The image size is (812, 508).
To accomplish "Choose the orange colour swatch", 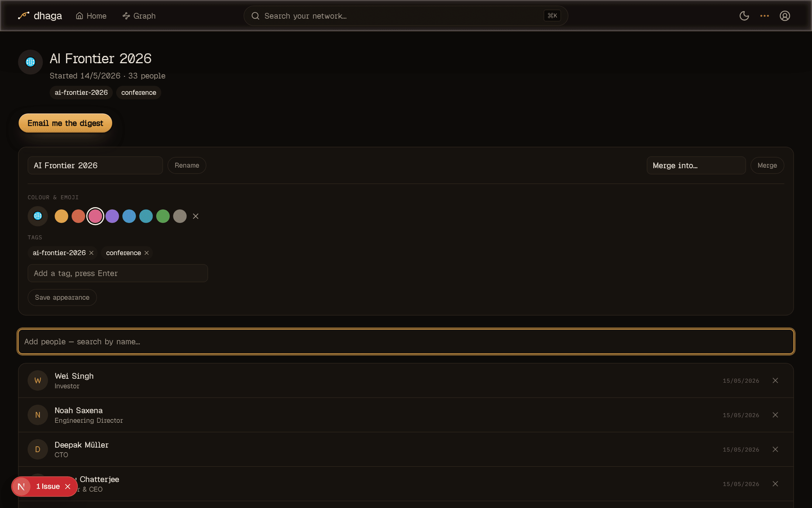I will tap(61, 216).
